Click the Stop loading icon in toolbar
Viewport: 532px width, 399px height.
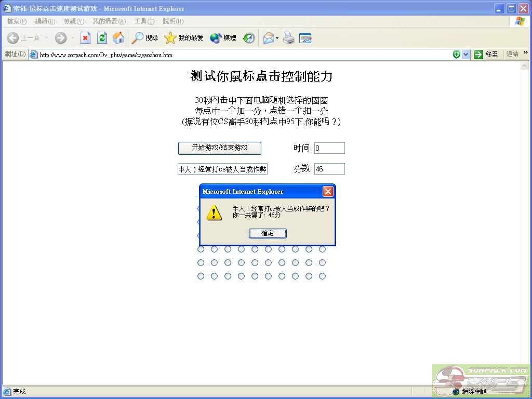85,38
